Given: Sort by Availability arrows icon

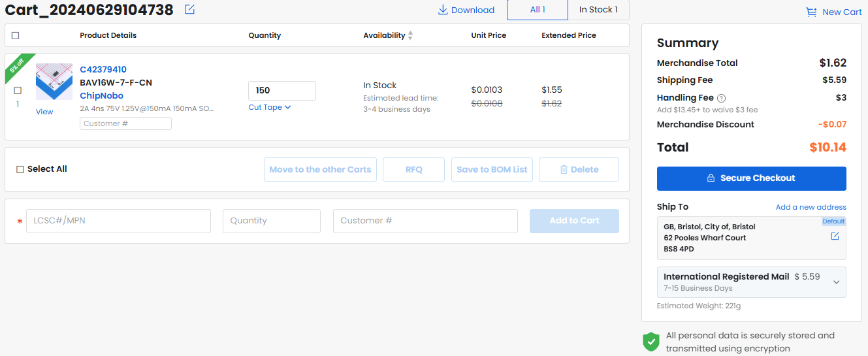Looking at the screenshot, I should pos(410,35).
